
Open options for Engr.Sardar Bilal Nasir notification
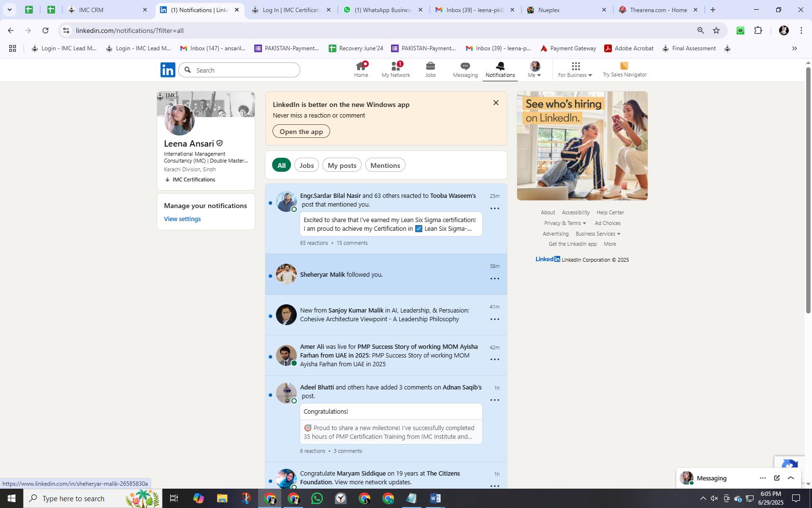[x=494, y=209]
